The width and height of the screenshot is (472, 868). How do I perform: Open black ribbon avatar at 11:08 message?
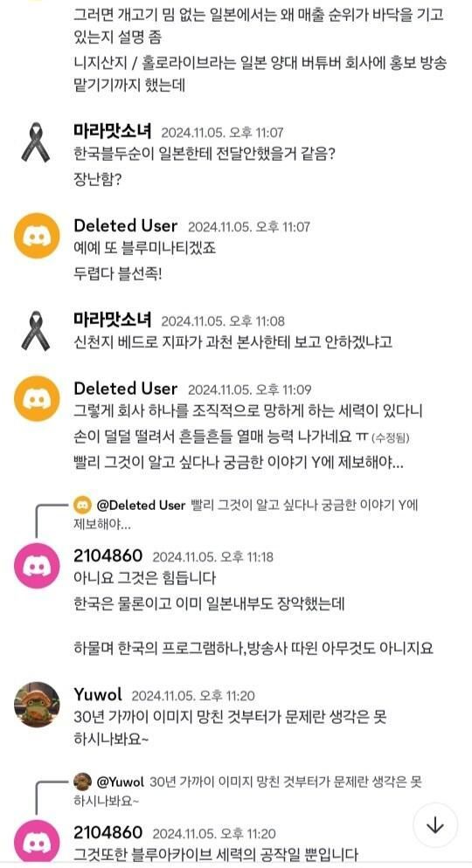[x=36, y=331]
